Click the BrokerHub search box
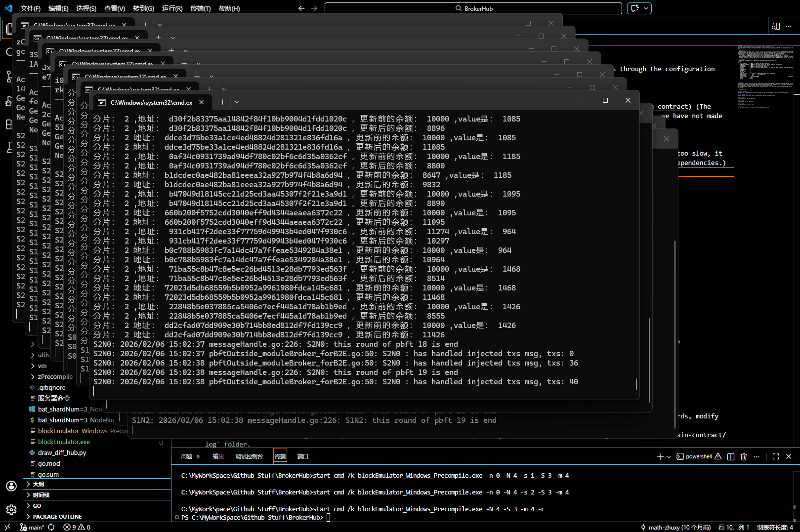800x532 pixels. 473,8
